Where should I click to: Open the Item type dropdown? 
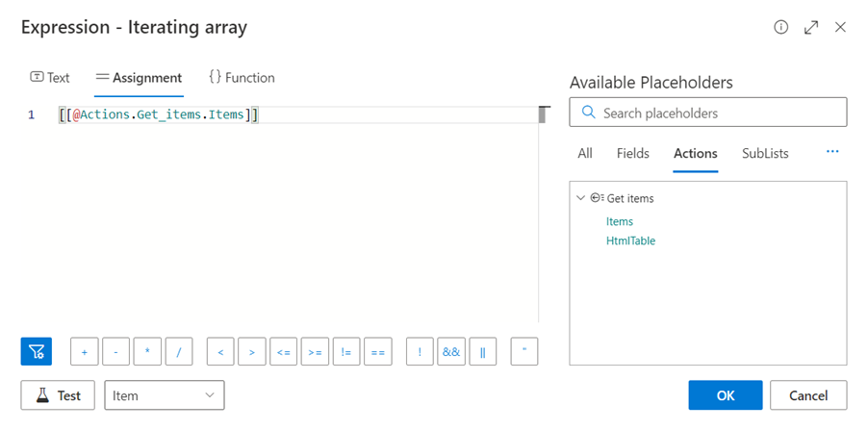pyautogui.click(x=164, y=395)
